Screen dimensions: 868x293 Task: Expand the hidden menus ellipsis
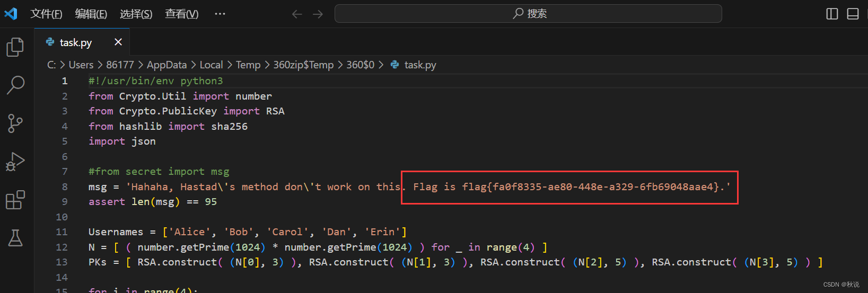click(x=220, y=14)
